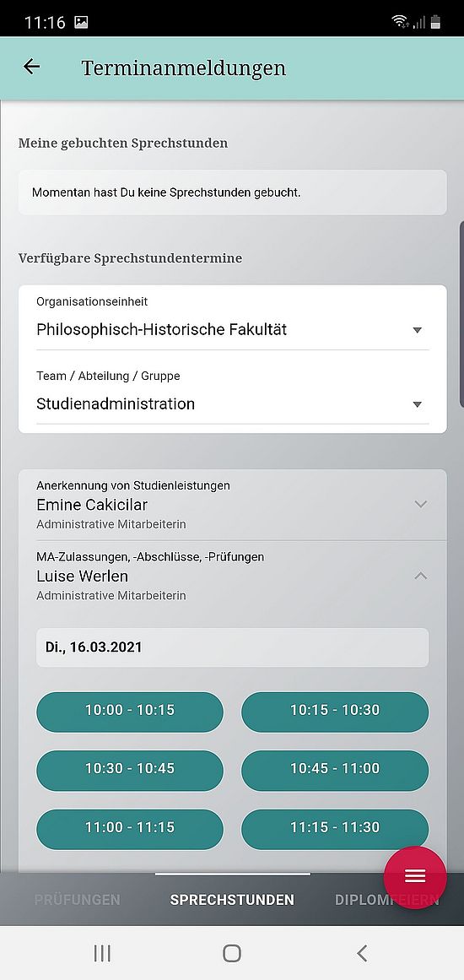This screenshot has width=464, height=980.
Task: Tap the battery icon in status bar
Action: click(x=435, y=22)
